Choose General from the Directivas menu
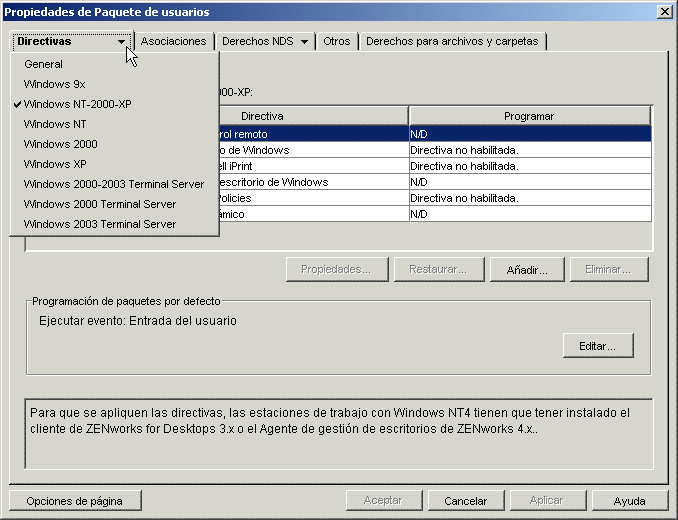This screenshot has width=678, height=520. 115,64
